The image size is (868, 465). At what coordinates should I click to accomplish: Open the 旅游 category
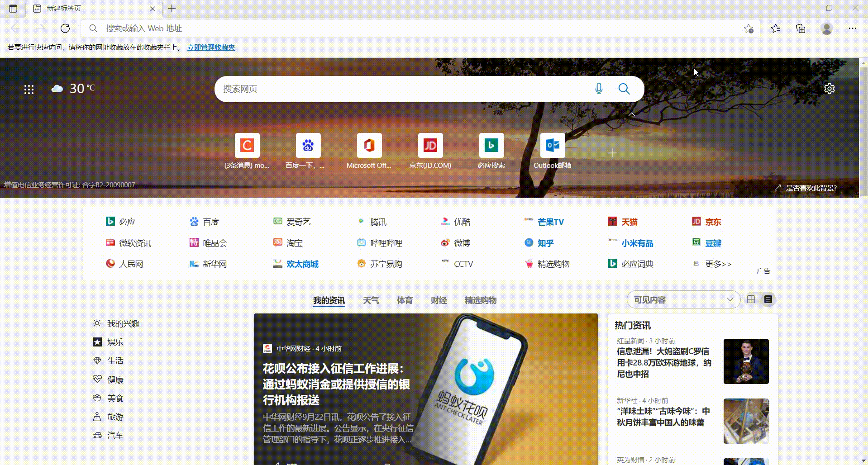[x=108, y=417]
